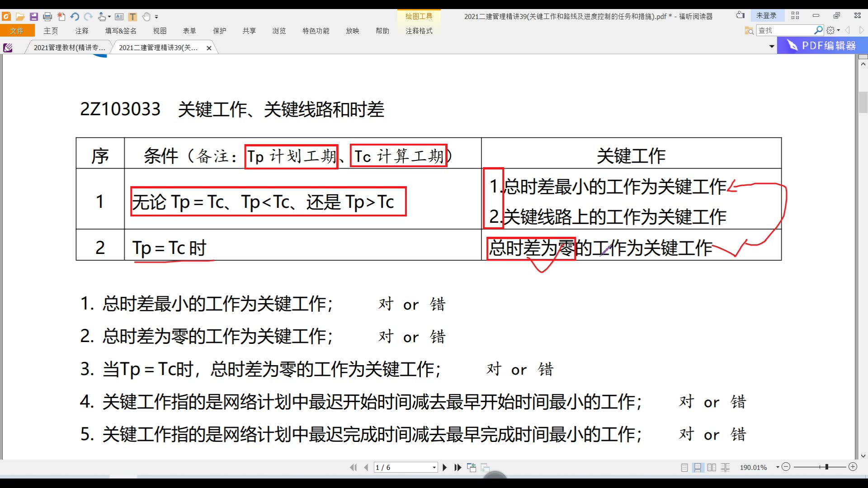Switch to the 2021管理教材 document tab
This screenshot has width=868, height=488.
[69, 47]
